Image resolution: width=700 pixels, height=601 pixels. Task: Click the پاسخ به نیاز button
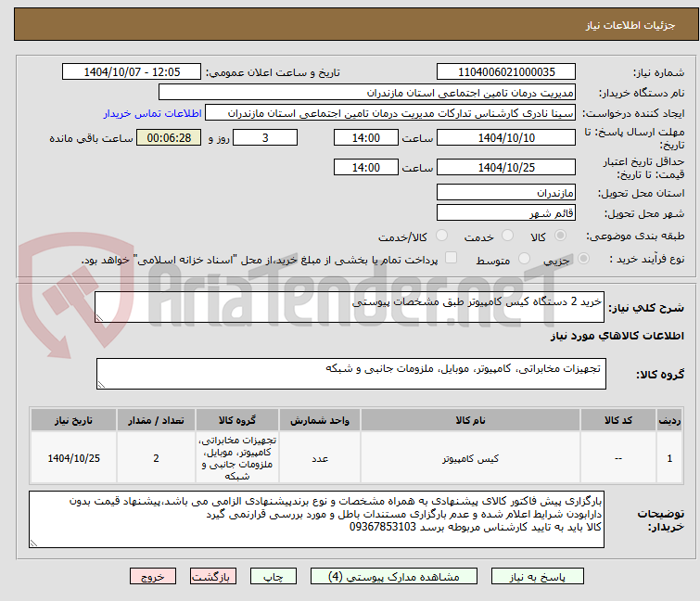[x=537, y=577]
